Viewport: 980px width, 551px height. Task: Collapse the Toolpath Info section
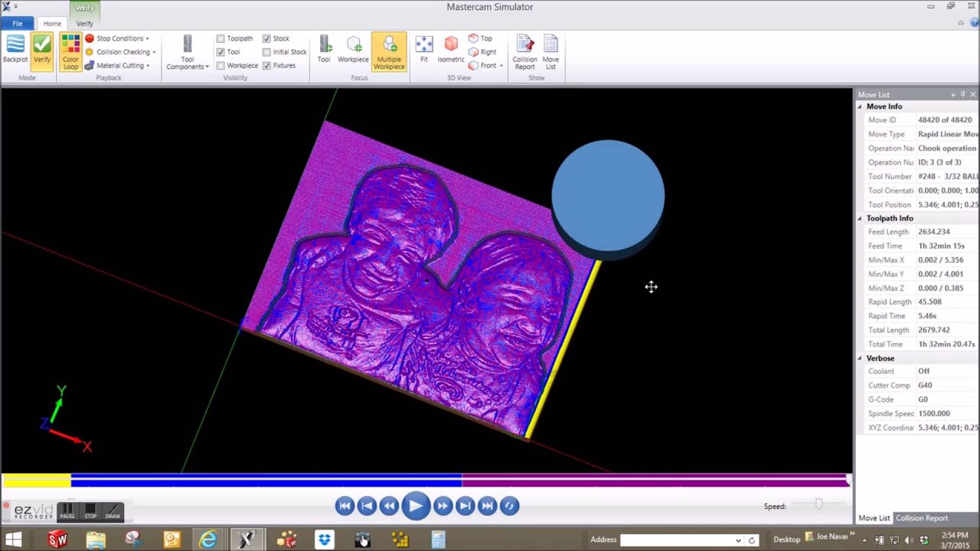[x=860, y=218]
